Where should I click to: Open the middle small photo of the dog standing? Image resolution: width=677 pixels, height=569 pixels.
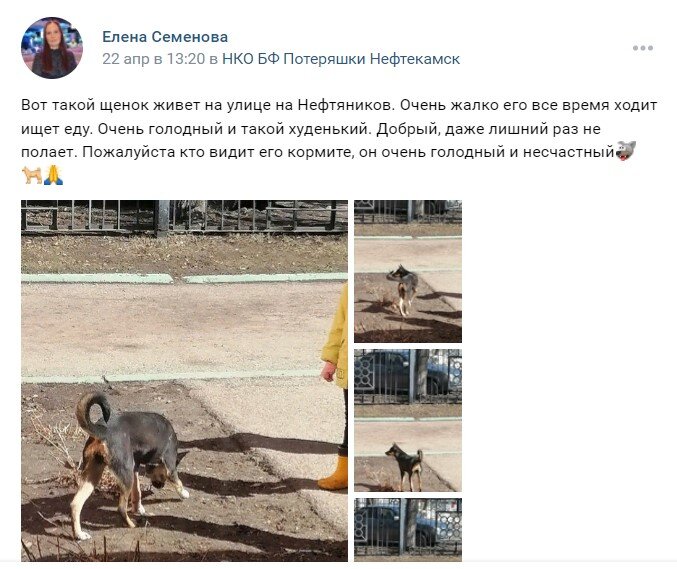coord(408,420)
